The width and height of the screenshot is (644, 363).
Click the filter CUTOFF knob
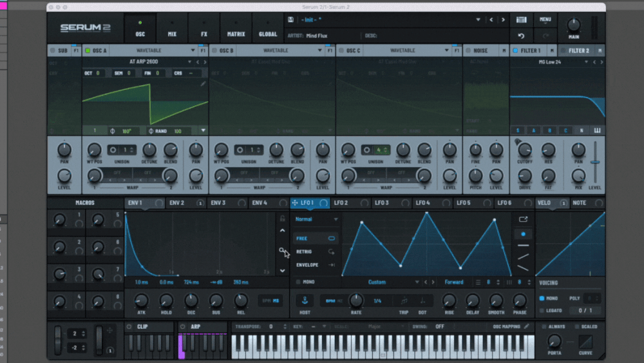tap(524, 150)
